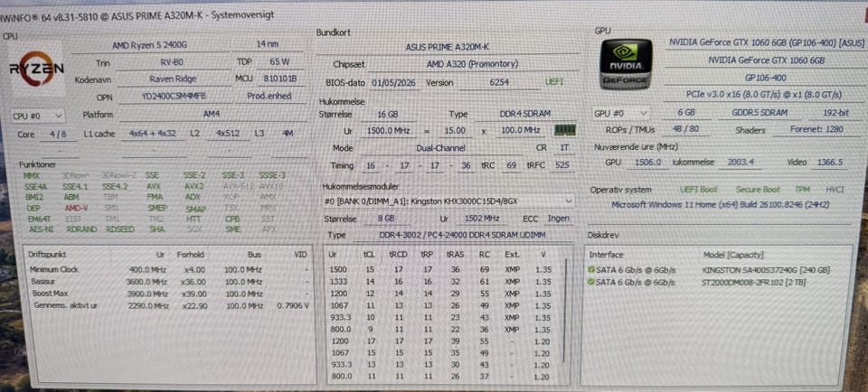Click the Gennems. aktivt ur row

[169, 305]
